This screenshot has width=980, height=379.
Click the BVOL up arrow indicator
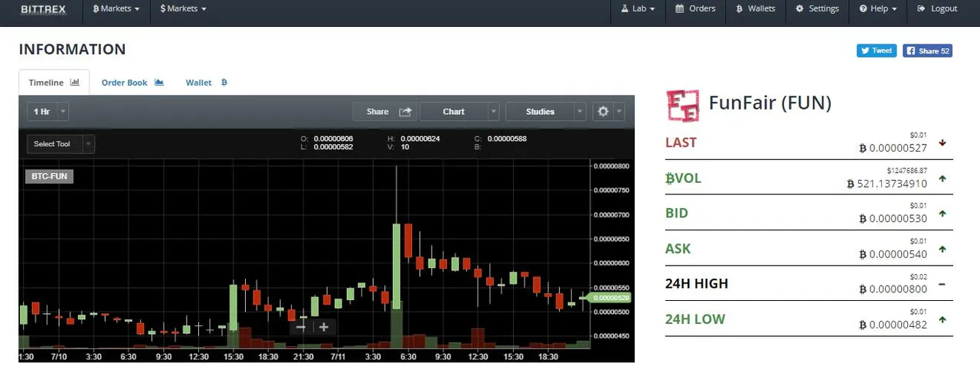(942, 178)
